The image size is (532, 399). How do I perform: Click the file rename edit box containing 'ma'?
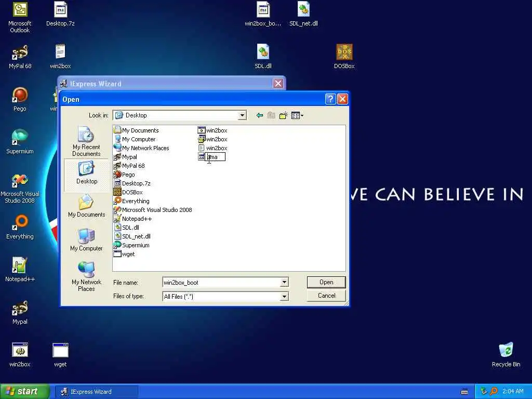click(215, 157)
